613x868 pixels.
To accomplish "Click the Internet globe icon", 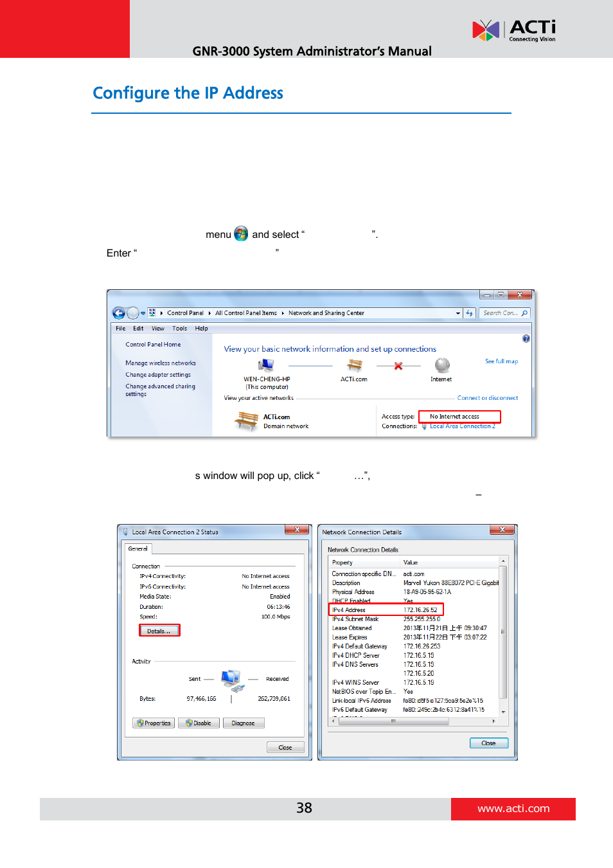I will (x=442, y=366).
